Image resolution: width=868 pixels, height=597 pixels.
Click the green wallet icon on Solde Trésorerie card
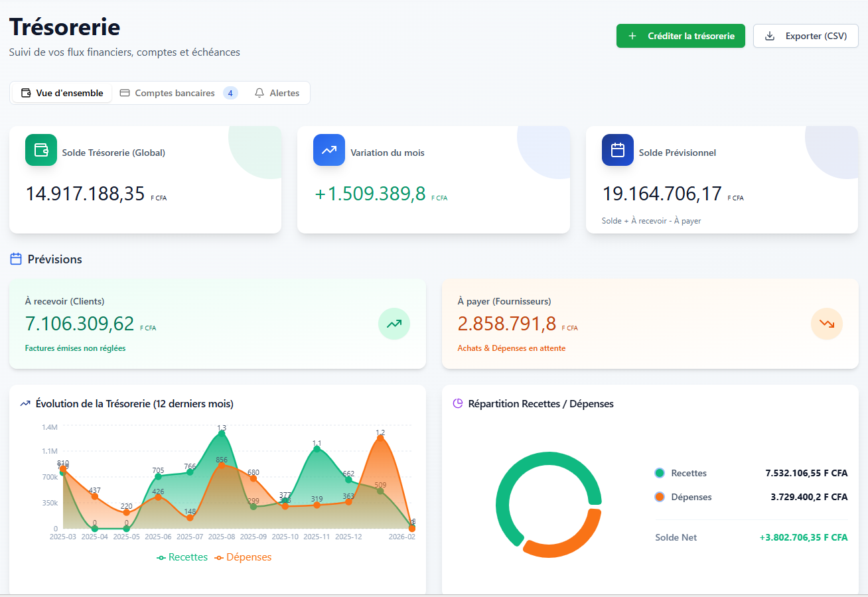click(41, 150)
